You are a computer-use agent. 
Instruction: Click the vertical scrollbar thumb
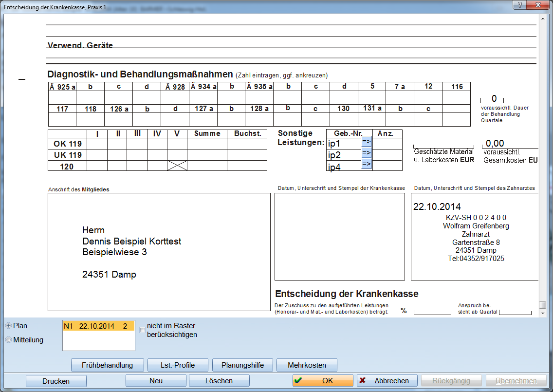(x=542, y=305)
